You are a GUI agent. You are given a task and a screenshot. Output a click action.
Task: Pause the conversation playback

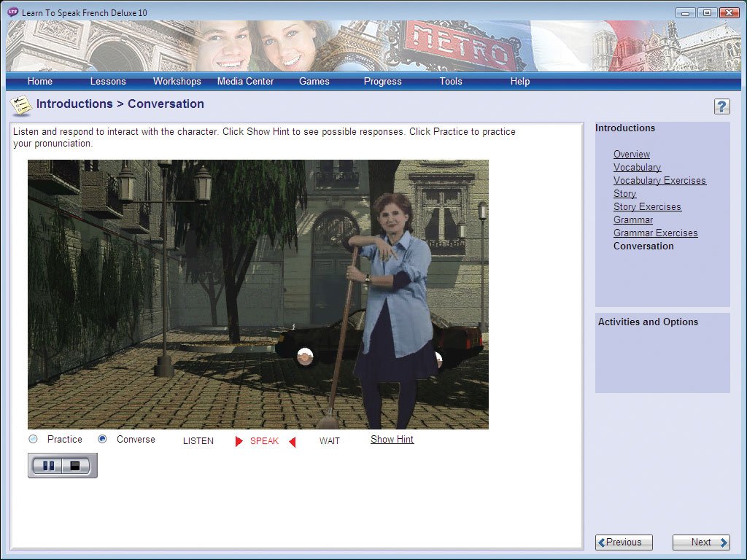48,465
